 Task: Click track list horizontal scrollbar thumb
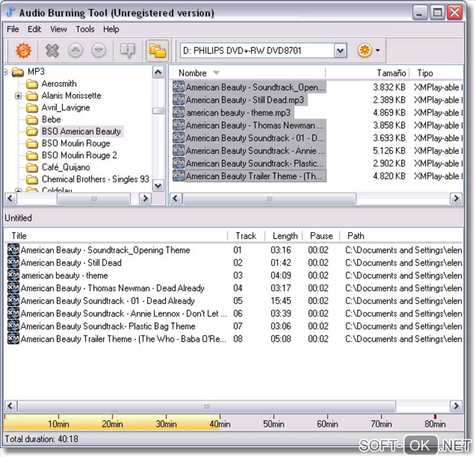tap(206, 406)
